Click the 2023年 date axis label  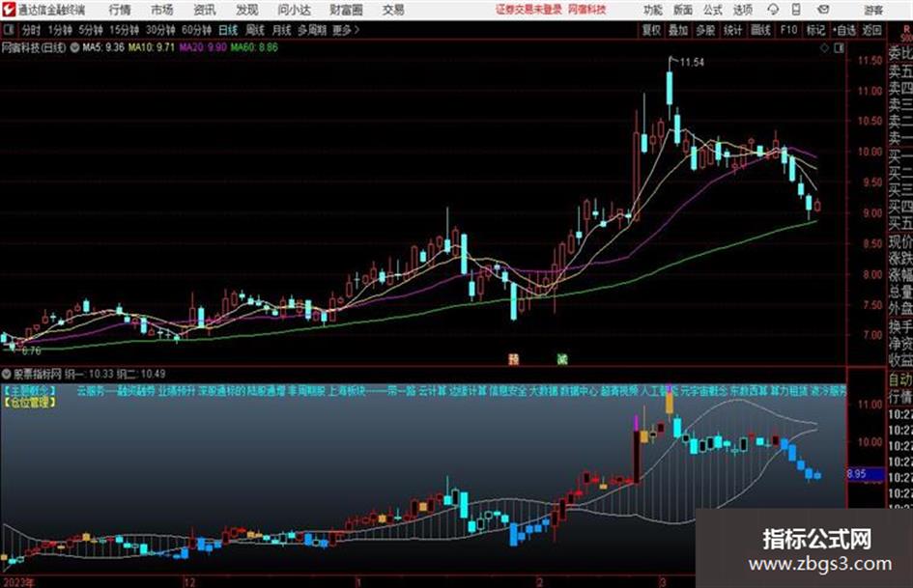pos(18,582)
